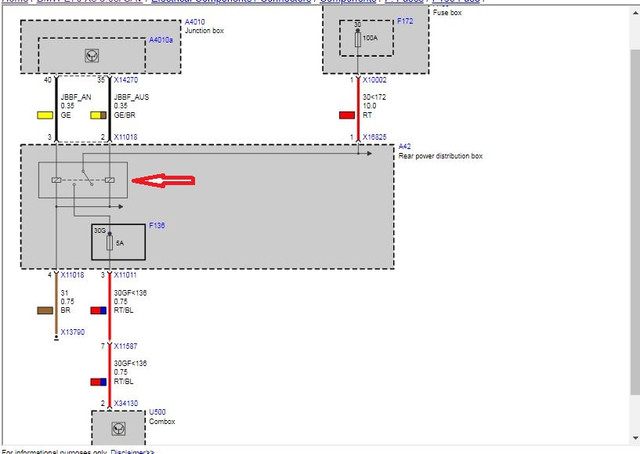Click the JBBF_AN signal label

76,97
